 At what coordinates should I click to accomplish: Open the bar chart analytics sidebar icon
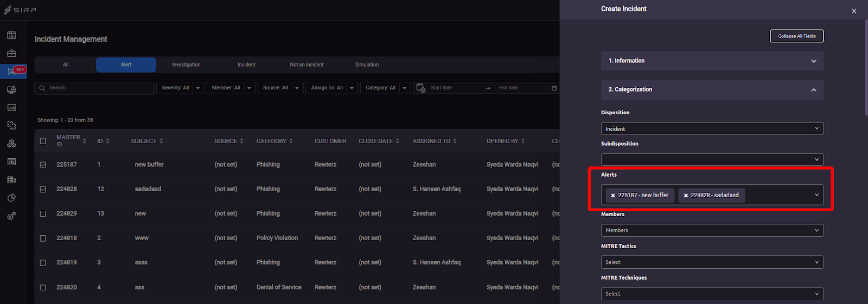(11, 107)
